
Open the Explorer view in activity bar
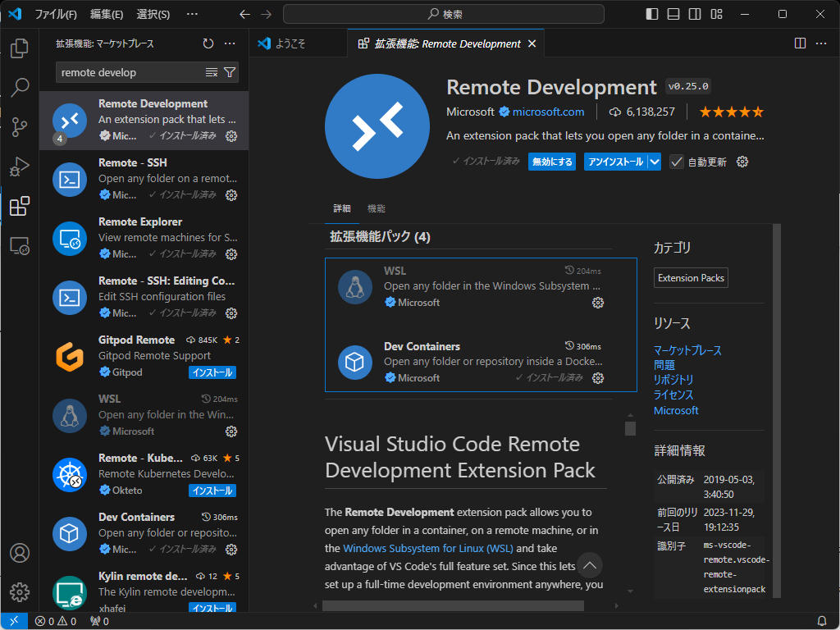coord(20,48)
